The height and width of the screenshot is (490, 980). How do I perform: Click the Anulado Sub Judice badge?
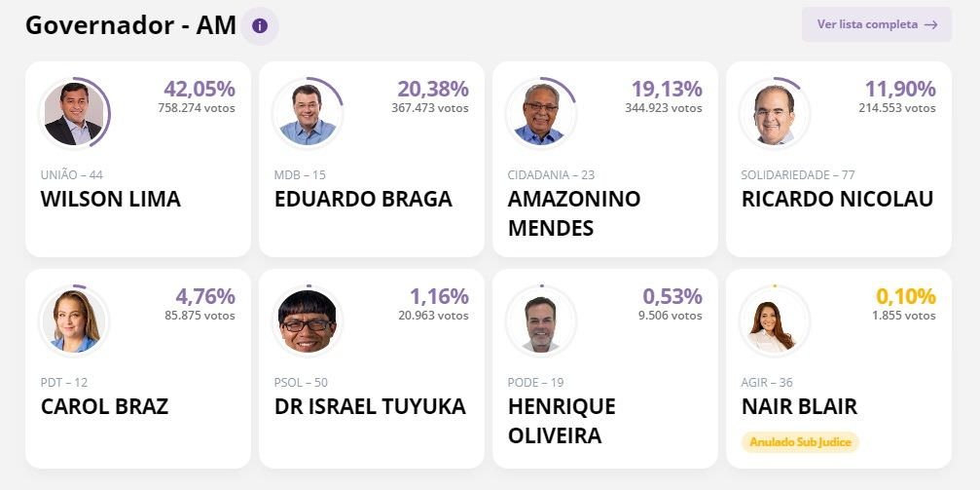[x=800, y=442]
